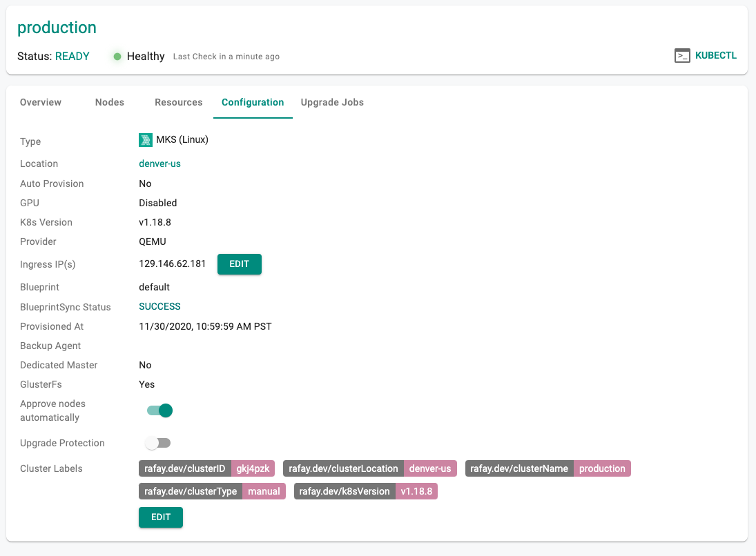Open the Nodes tab
Image resolution: width=756 pixels, height=556 pixels.
(x=110, y=102)
